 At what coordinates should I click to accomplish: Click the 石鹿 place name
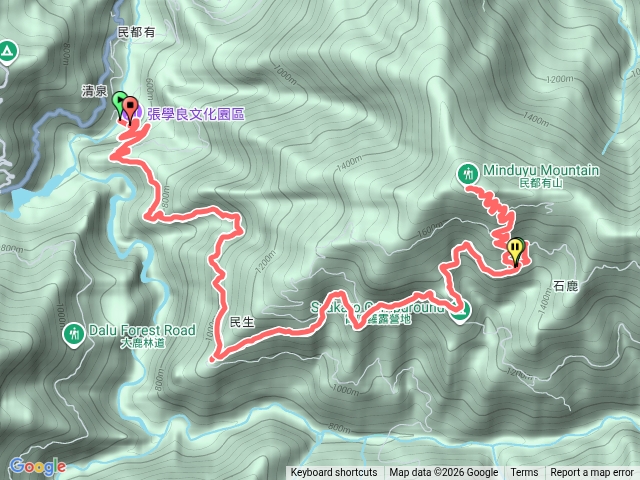tap(566, 286)
